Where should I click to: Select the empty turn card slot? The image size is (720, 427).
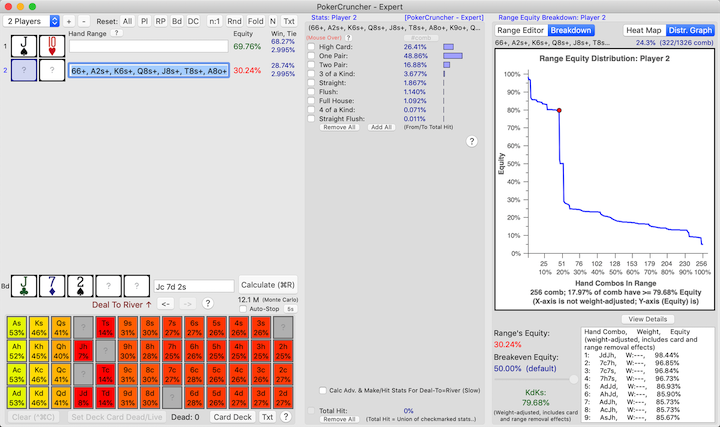pyautogui.click(x=108, y=286)
